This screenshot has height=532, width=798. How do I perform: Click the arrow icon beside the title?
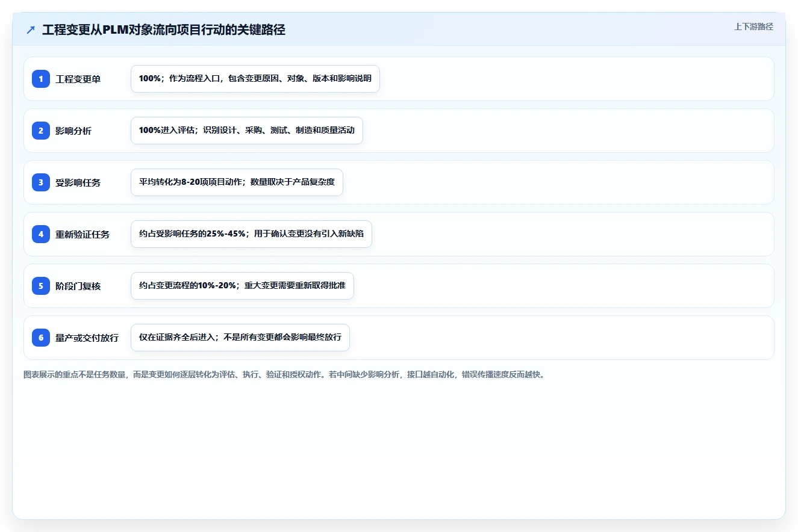point(31,30)
